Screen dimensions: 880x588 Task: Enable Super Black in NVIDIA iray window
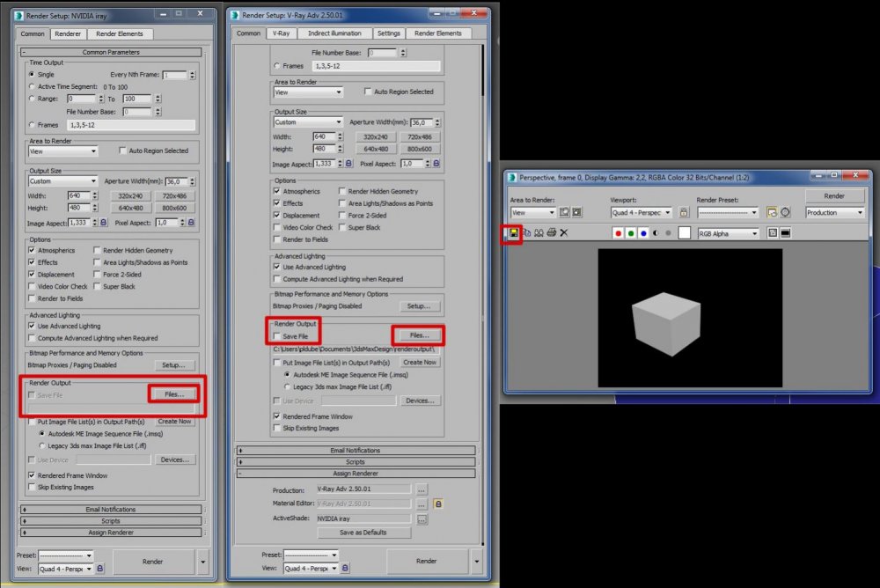pos(97,286)
